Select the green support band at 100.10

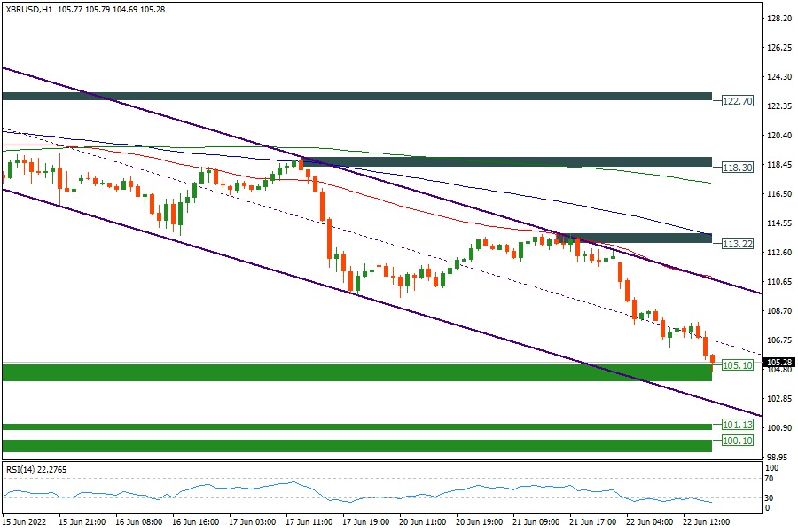click(x=355, y=445)
